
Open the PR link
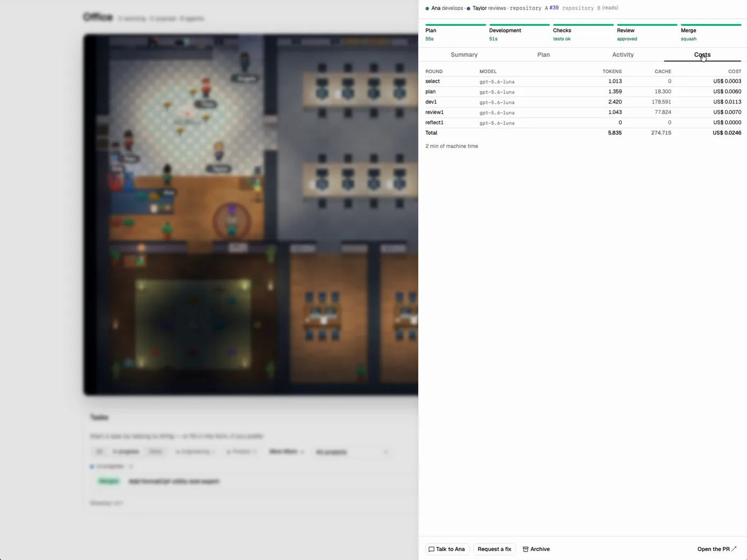tap(717, 549)
